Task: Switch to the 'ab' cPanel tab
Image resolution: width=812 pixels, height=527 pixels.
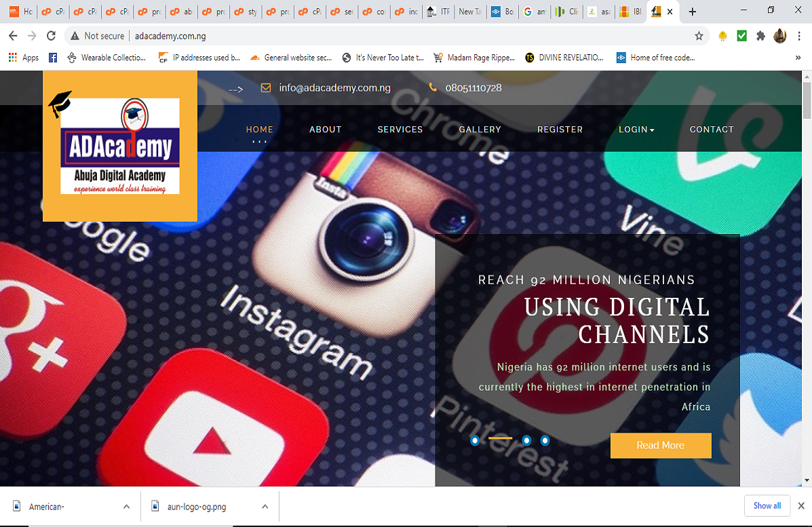Action: 181,12
